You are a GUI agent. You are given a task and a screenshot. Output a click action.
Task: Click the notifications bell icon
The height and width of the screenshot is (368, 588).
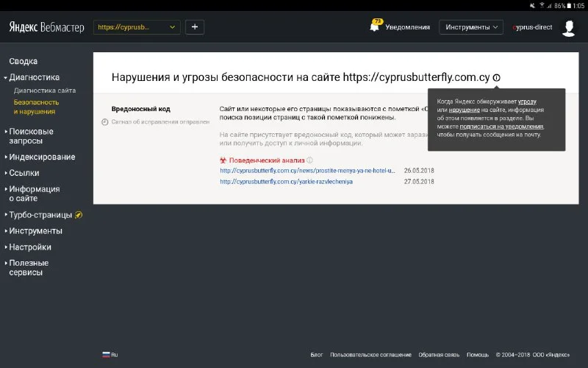[375, 27]
